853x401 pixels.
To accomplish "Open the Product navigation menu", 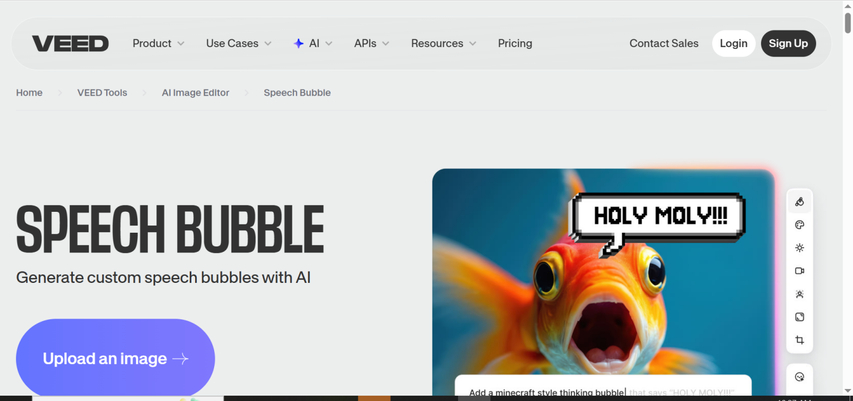I will (x=158, y=44).
